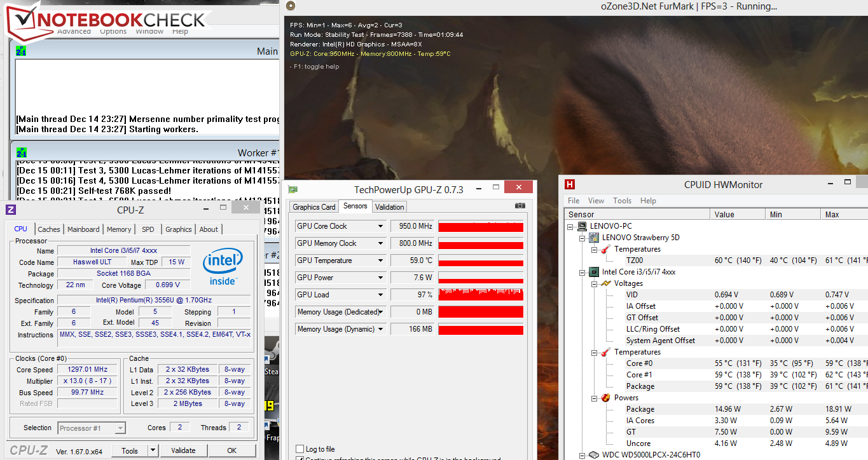Click the Min column header in HWMonitor
The image size is (868, 460).
[x=793, y=215]
